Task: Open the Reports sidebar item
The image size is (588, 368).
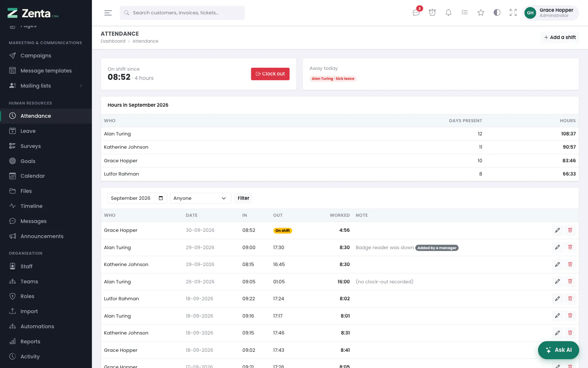Action: [x=46, y=342]
